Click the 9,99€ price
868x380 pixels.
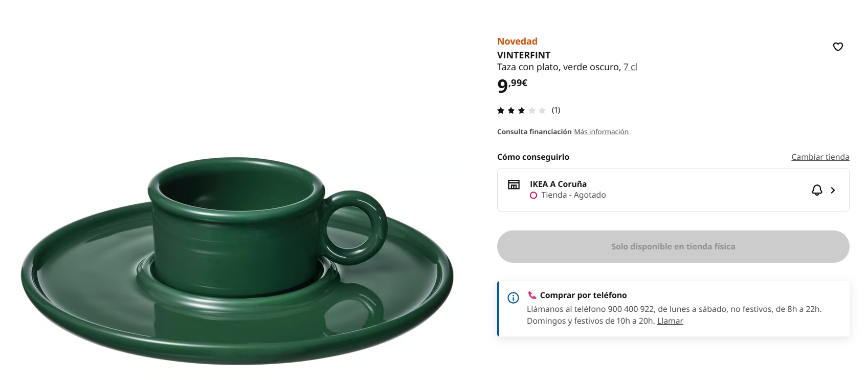click(512, 85)
